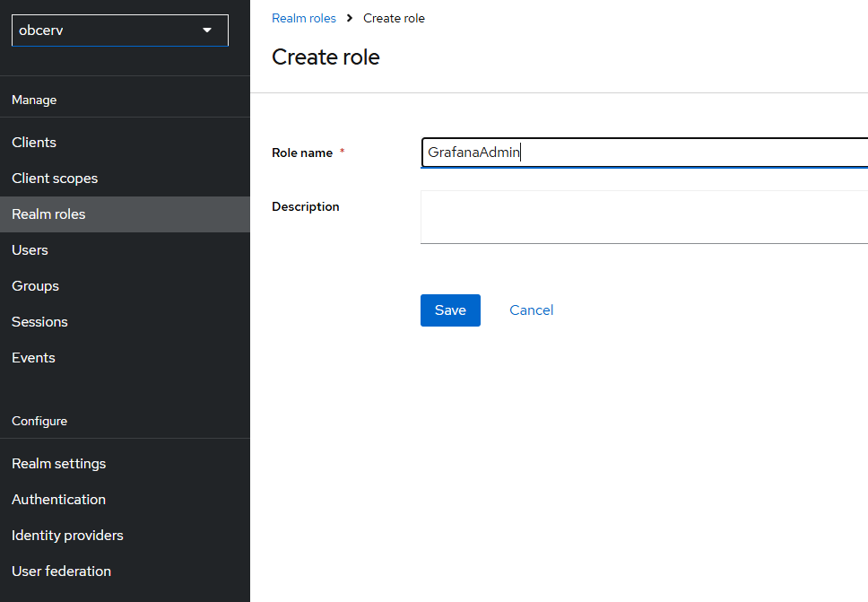Open Clients in the sidebar
This screenshot has width=868, height=602.
(34, 143)
